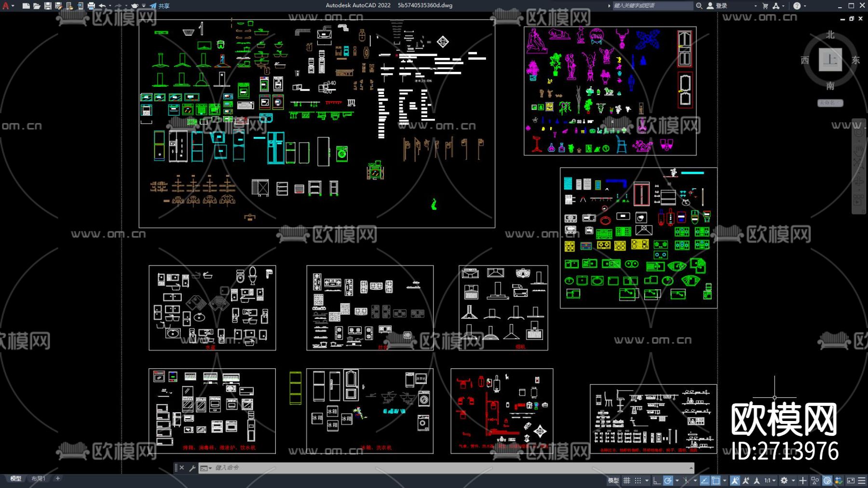Toggle the drawing grid display
The height and width of the screenshot is (488, 868).
[627, 480]
